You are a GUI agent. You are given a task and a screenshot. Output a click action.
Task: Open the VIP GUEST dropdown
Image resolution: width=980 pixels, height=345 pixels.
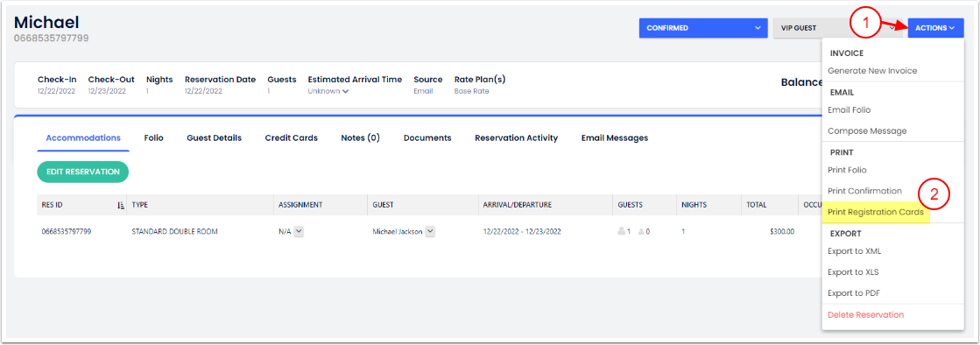(837, 28)
